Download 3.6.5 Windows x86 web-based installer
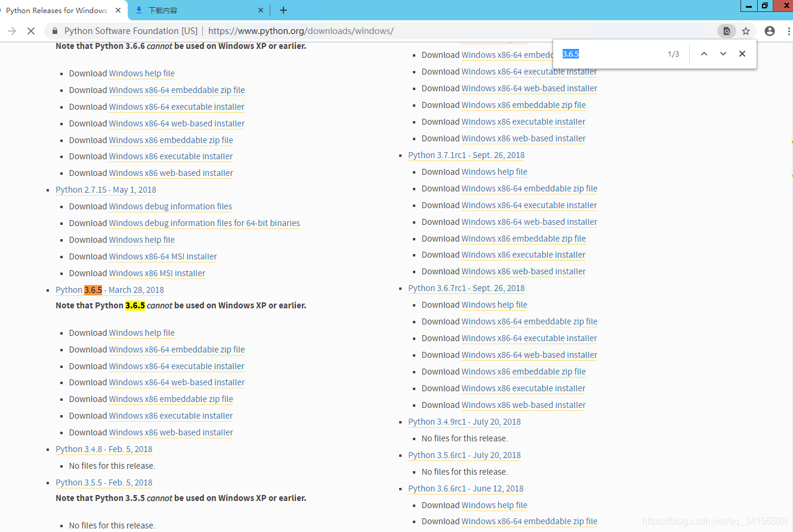793x532 pixels. [171, 432]
